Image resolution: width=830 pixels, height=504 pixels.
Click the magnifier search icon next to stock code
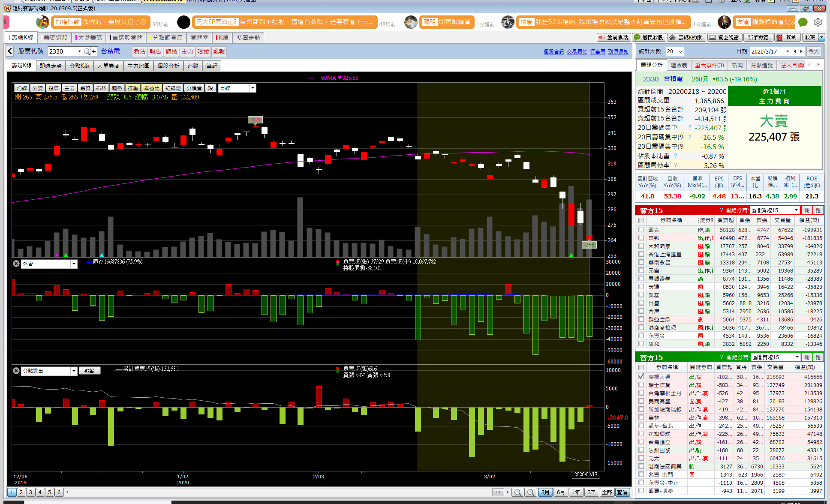(x=87, y=51)
